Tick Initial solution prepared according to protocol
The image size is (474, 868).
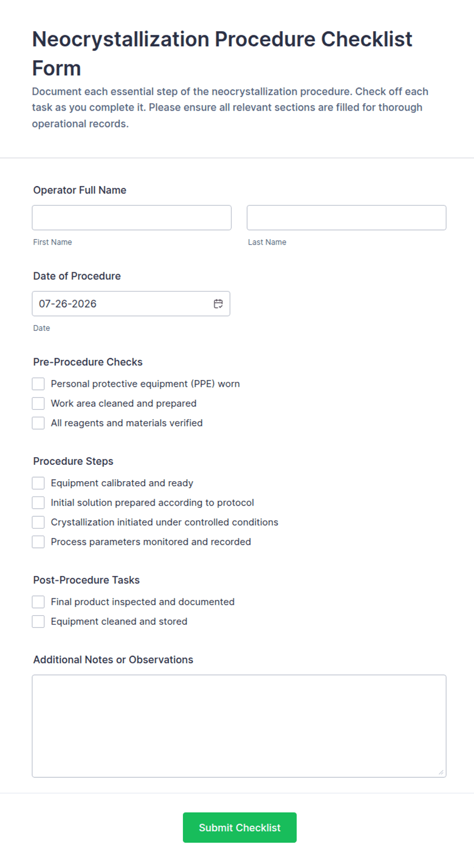[38, 503]
